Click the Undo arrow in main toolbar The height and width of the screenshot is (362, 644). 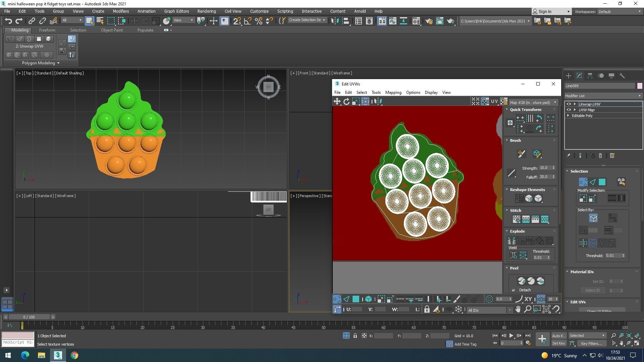(8, 21)
